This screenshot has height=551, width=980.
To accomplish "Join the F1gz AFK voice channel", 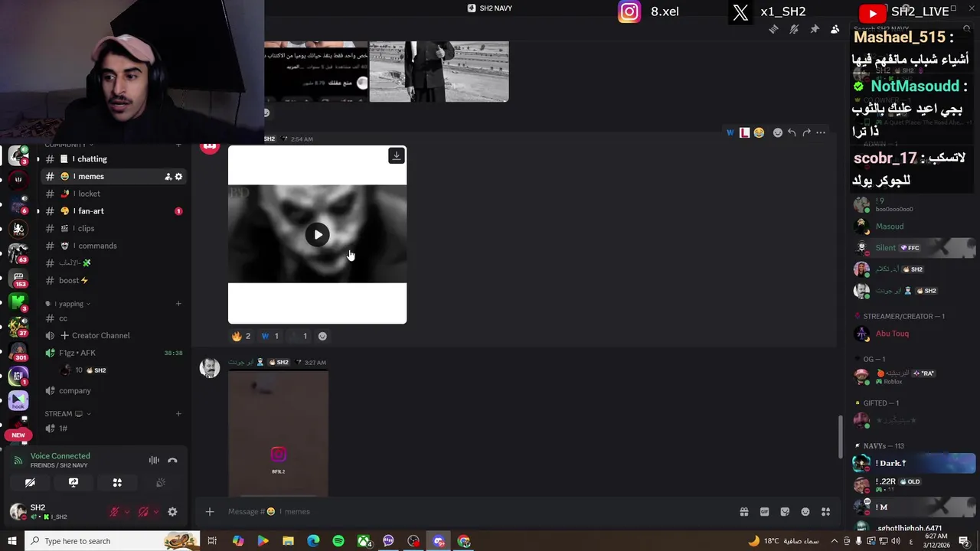I will (115, 353).
